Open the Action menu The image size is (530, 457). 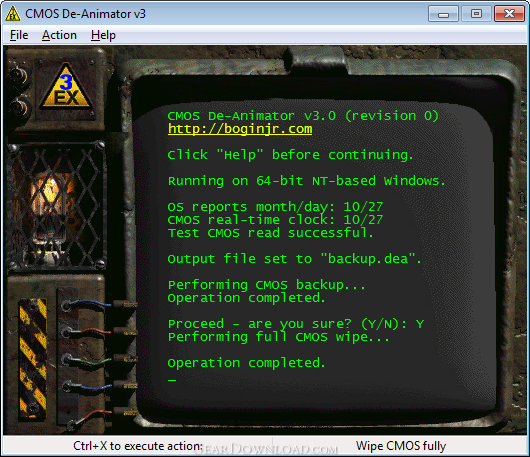59,35
